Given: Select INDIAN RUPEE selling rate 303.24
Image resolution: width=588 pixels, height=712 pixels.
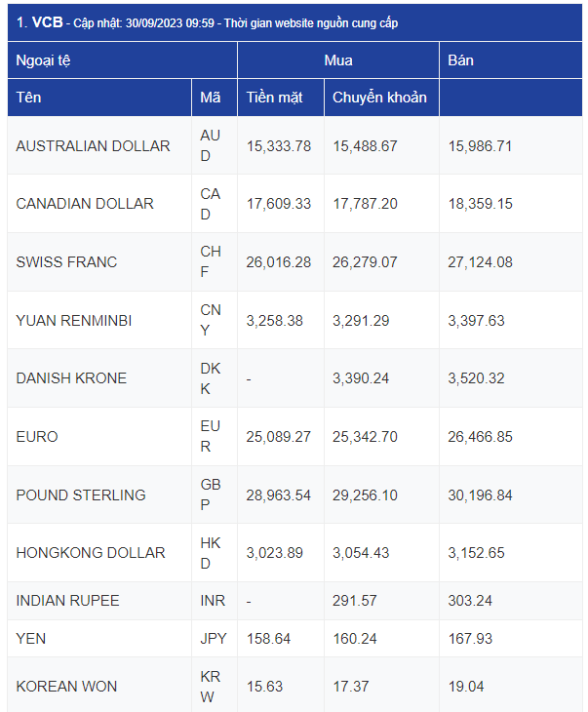Looking at the screenshot, I should [x=470, y=601].
